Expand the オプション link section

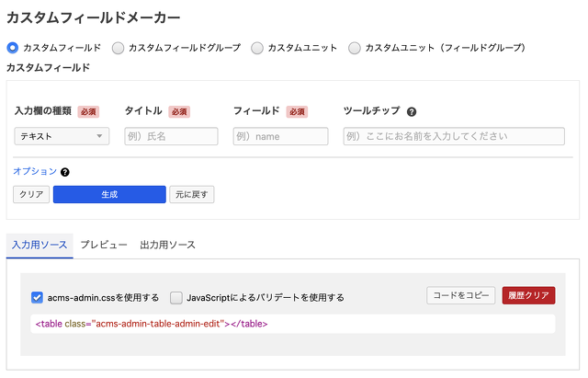click(35, 171)
